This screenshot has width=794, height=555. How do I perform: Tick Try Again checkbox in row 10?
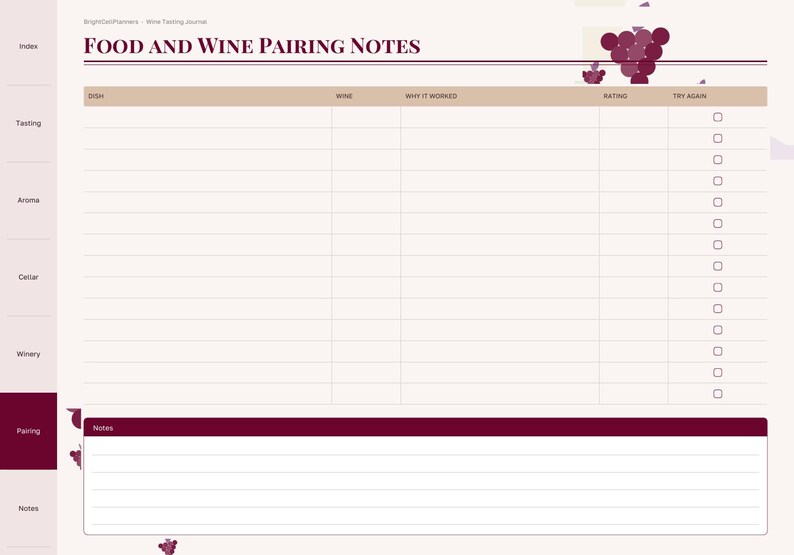click(x=718, y=308)
